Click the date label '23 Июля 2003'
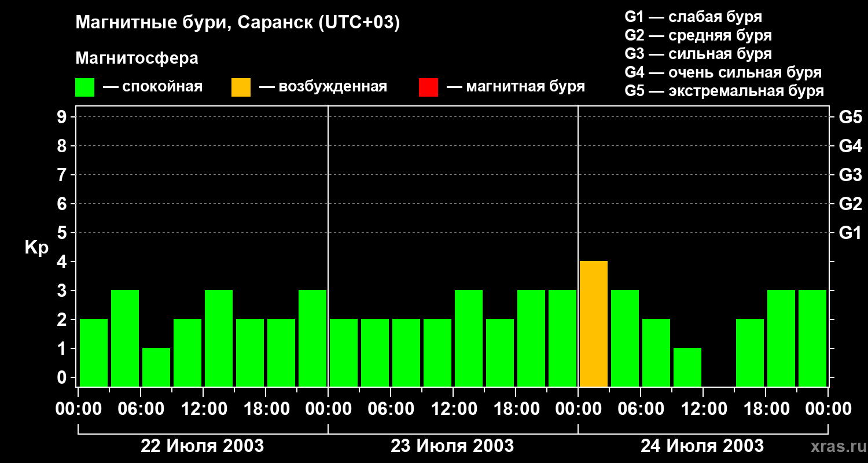Screen dimensions: 868x463 click(453, 446)
